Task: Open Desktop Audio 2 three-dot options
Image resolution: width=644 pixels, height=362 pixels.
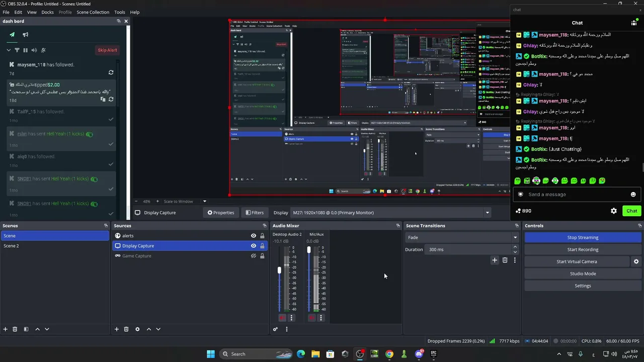Action: pos(291,318)
